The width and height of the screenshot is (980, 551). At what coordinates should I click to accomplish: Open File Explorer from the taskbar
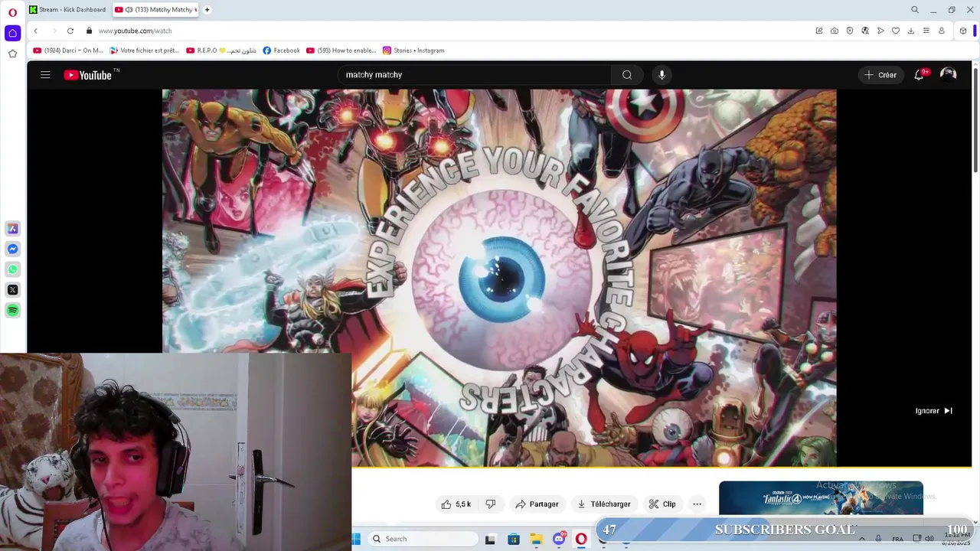point(537,540)
